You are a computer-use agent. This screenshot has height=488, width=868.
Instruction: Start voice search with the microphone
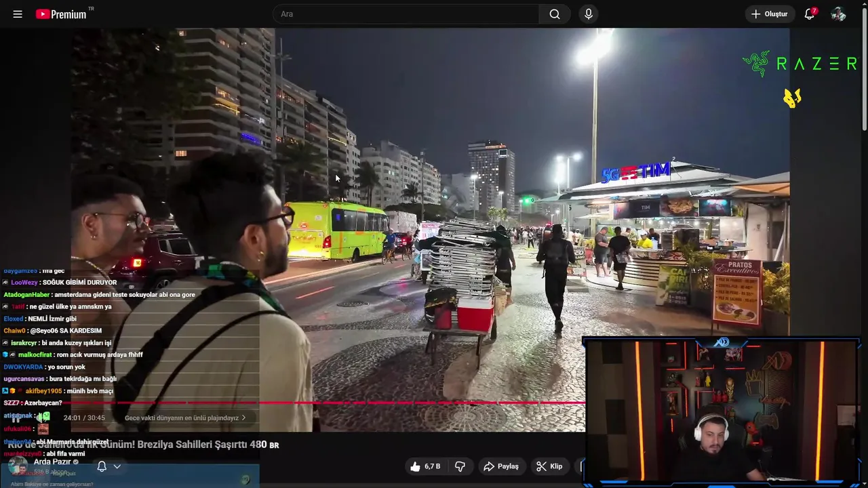point(589,14)
